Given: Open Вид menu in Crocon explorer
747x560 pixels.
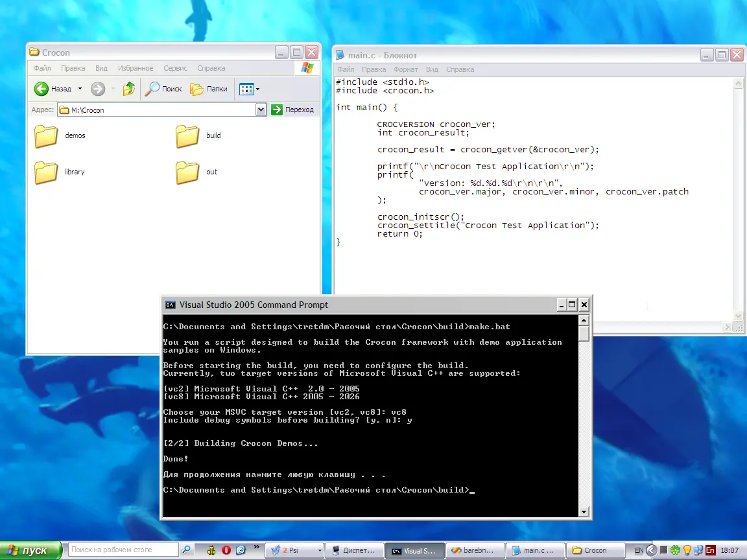Looking at the screenshot, I should tap(101, 68).
